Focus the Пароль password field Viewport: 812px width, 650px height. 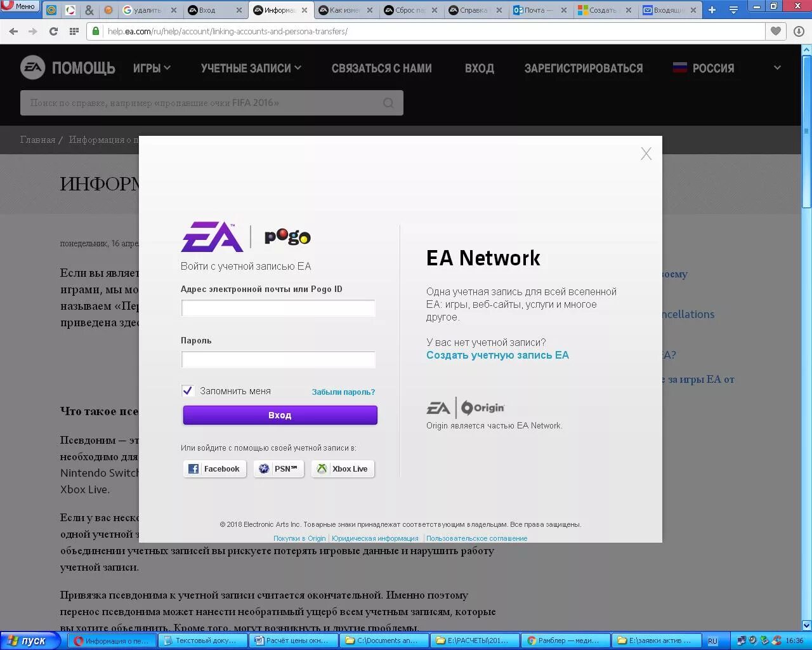coord(278,359)
